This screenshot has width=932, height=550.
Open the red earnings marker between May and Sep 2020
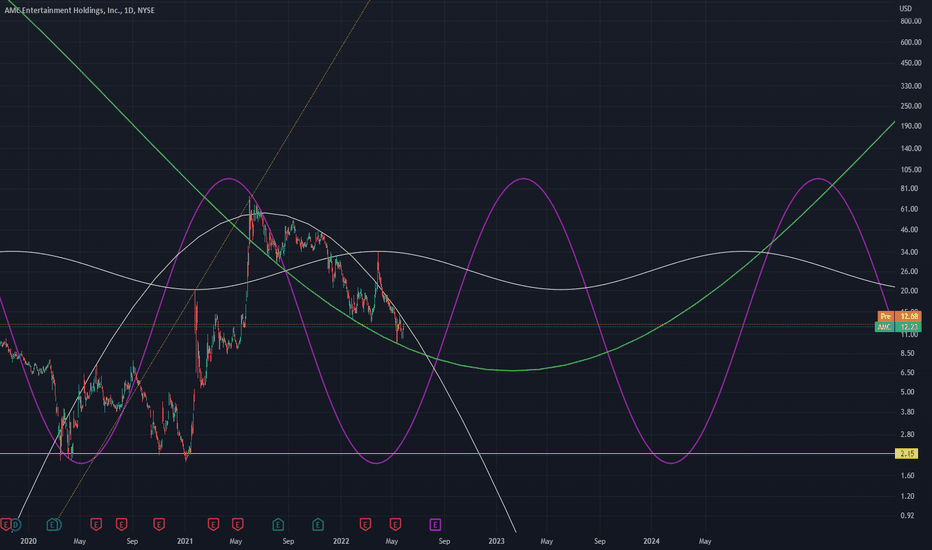[x=96, y=524]
